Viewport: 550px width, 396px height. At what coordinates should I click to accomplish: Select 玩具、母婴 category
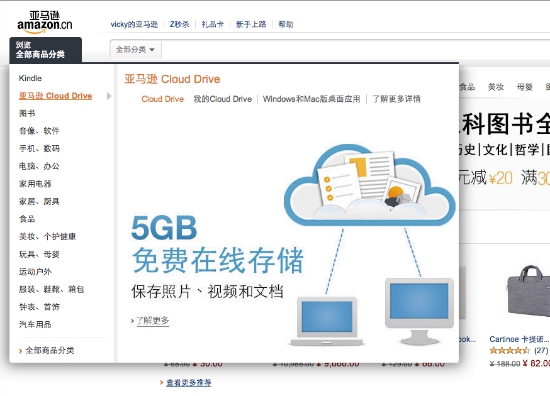coord(39,254)
